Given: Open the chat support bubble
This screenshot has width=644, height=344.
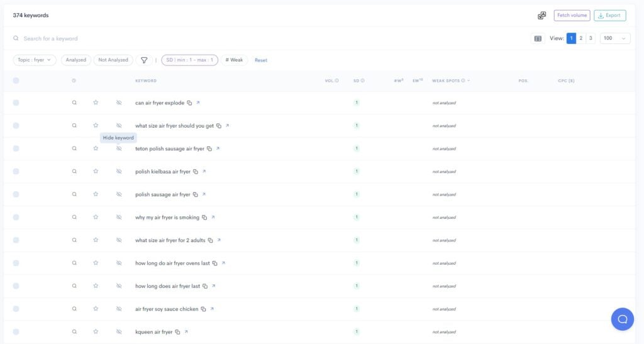Looking at the screenshot, I should tap(622, 319).
